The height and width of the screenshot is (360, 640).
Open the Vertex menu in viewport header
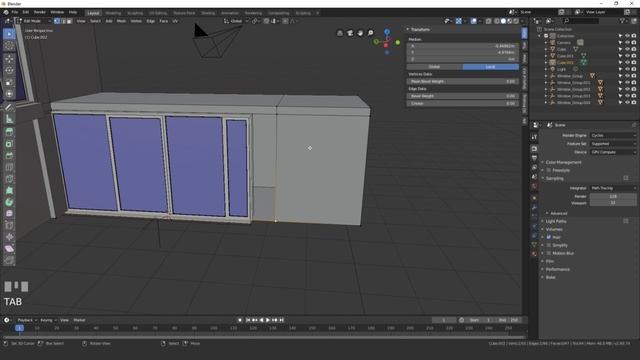tap(136, 21)
